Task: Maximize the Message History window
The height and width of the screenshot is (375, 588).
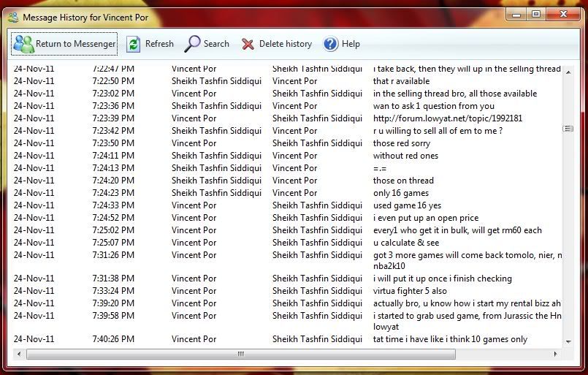Action: (x=536, y=14)
